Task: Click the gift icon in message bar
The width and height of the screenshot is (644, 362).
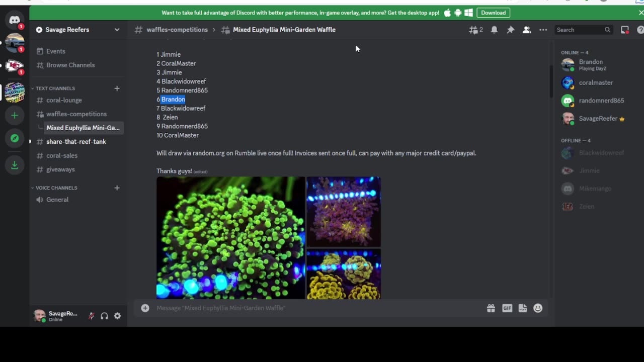Action: pos(491,308)
